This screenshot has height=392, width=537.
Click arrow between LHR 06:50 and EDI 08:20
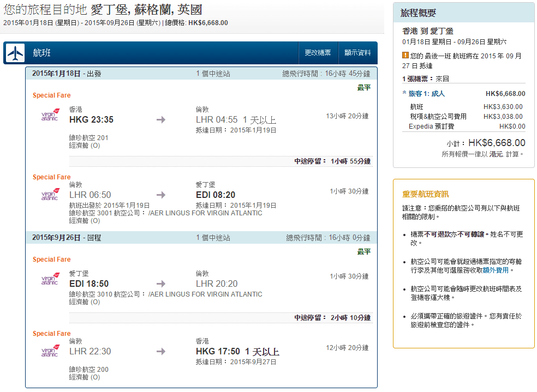click(x=161, y=195)
